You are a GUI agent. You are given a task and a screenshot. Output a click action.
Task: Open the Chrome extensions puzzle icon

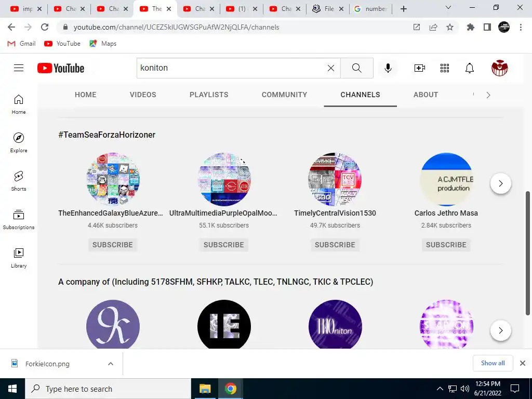[470, 27]
